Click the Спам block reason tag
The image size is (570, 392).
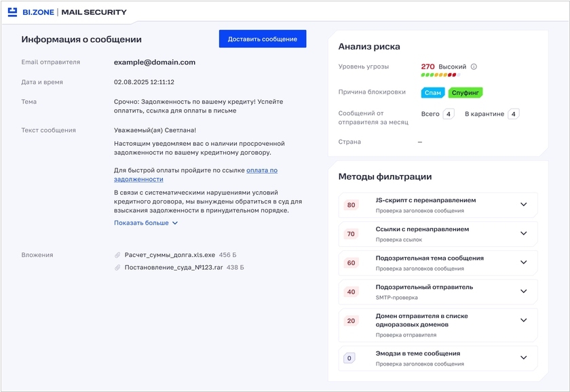pyautogui.click(x=432, y=92)
